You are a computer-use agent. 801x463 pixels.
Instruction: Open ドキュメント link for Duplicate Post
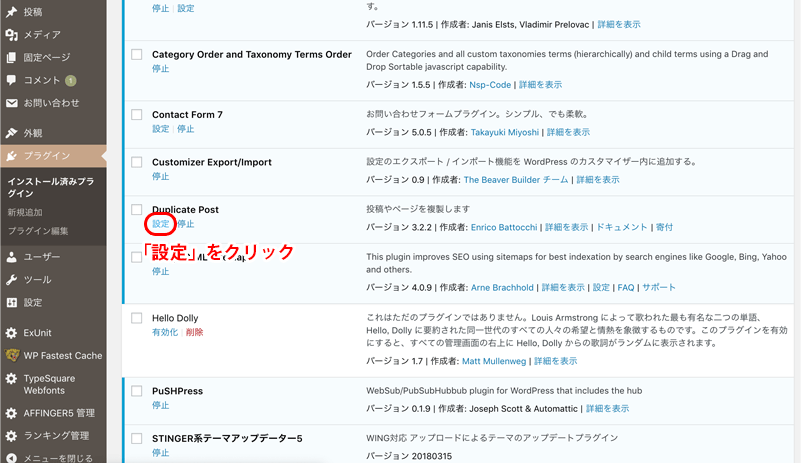pyautogui.click(x=622, y=227)
